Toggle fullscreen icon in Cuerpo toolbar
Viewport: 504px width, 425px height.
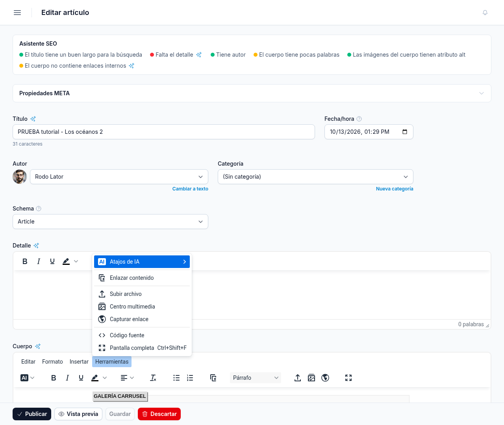[x=348, y=378]
